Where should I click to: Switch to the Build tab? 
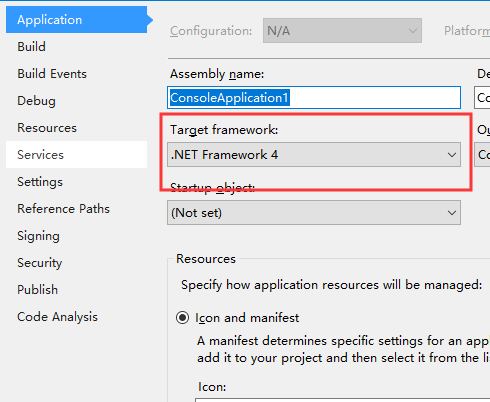pos(76,47)
